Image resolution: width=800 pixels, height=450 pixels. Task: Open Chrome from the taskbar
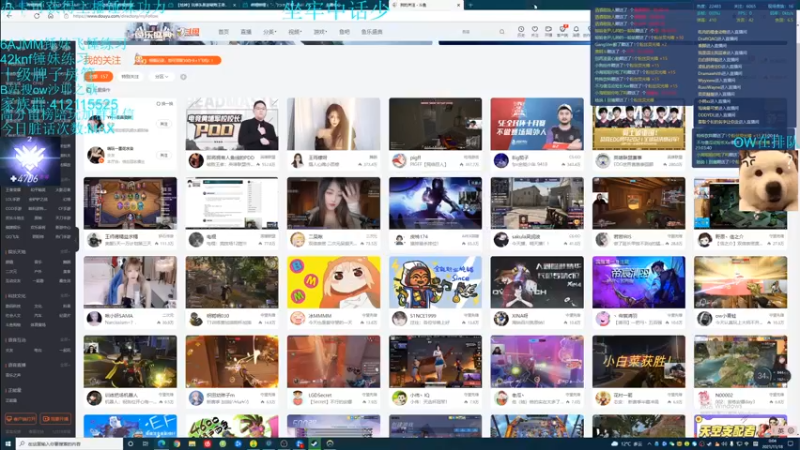[x=177, y=444]
